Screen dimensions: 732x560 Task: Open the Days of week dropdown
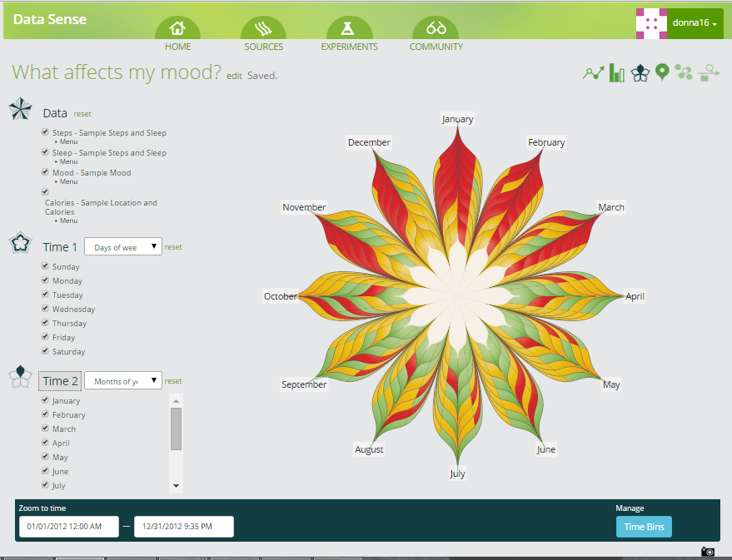[123, 246]
